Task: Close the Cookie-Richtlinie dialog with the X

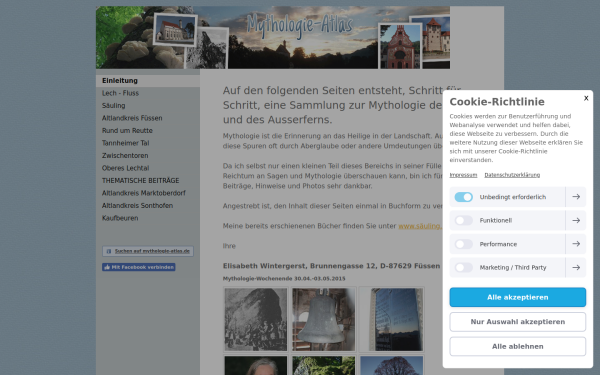Action: [x=586, y=98]
